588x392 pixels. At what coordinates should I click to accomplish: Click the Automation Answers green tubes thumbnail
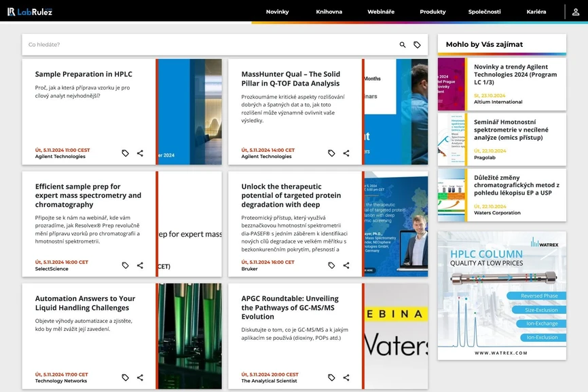(x=189, y=336)
